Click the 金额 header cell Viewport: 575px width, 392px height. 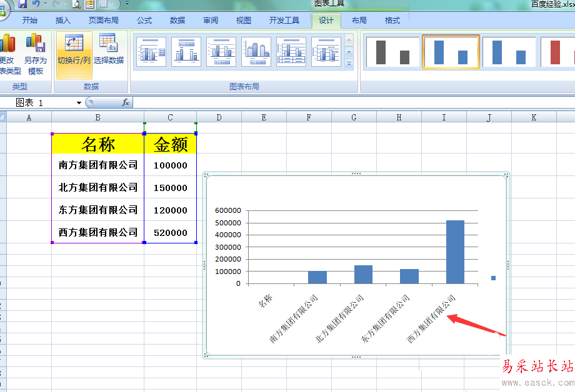pos(171,144)
